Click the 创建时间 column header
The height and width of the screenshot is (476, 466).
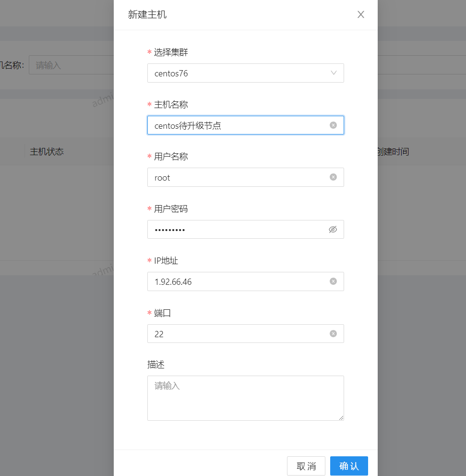[x=393, y=152]
